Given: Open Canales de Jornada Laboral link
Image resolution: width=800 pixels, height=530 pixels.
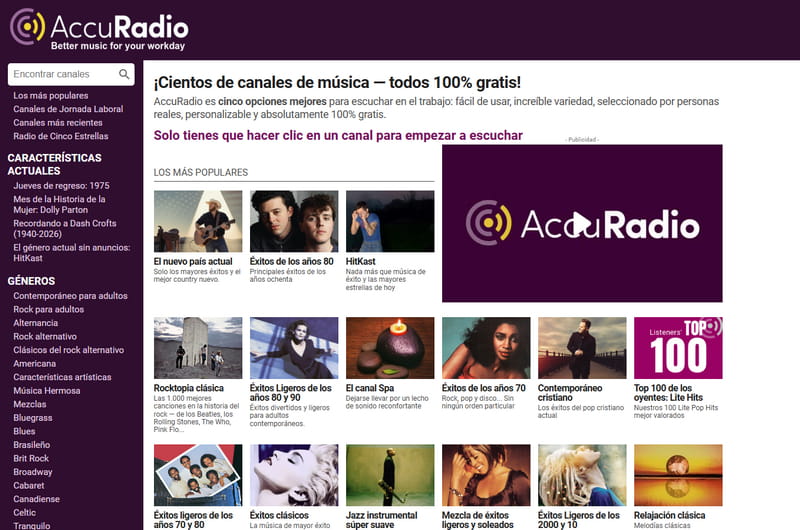Looking at the screenshot, I should (x=68, y=109).
